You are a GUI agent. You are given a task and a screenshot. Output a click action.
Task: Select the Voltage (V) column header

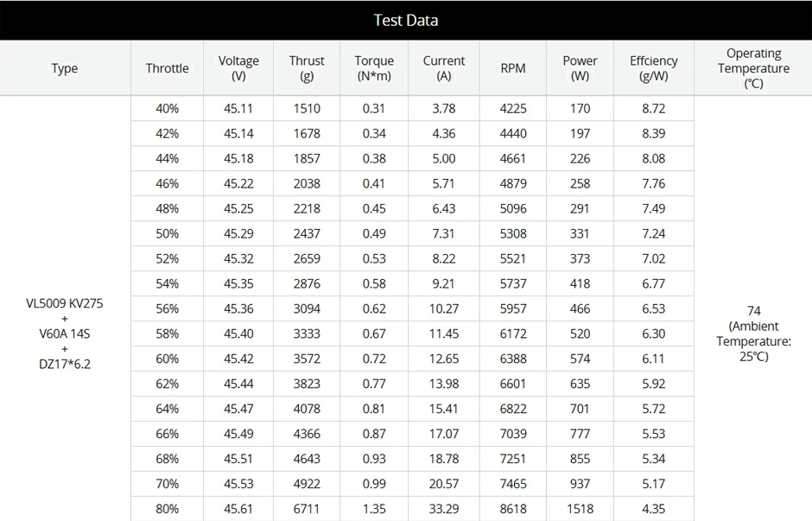(238, 68)
